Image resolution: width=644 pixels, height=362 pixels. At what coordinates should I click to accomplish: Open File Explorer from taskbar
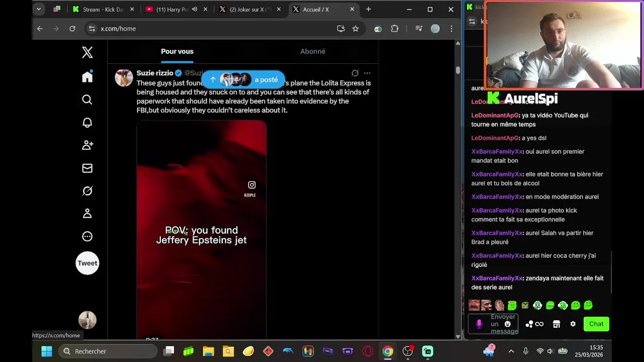[x=208, y=351]
